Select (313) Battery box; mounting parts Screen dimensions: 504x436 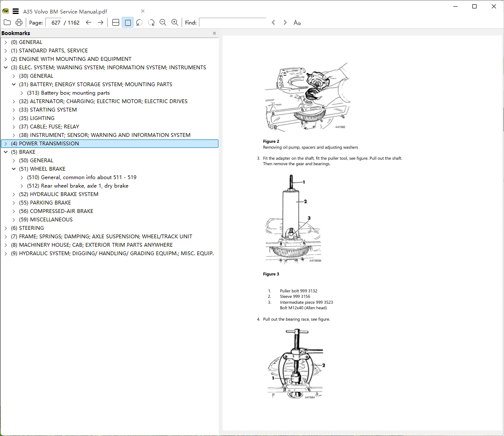pos(68,93)
